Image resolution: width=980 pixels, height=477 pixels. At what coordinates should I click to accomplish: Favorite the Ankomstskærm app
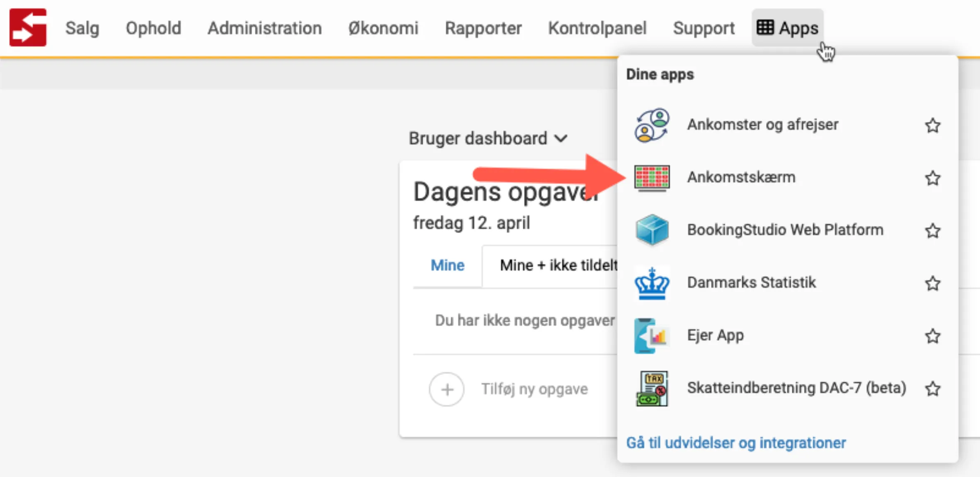pyautogui.click(x=933, y=178)
